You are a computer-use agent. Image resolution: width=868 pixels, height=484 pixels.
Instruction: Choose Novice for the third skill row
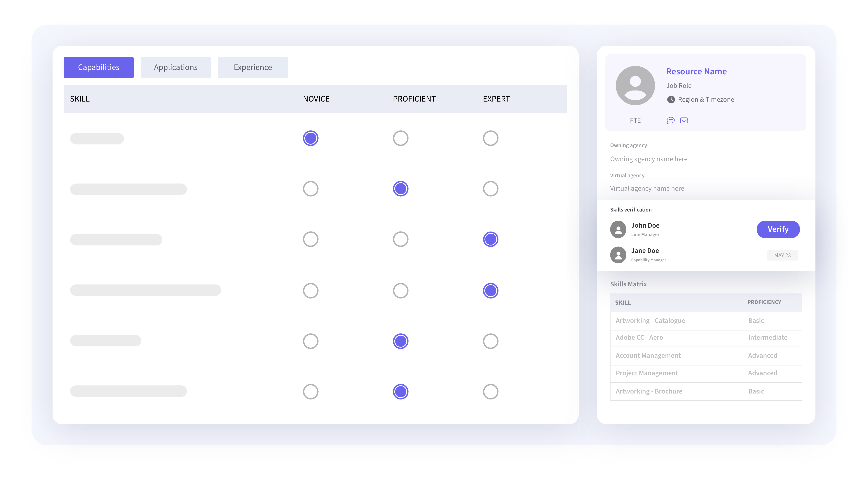point(310,239)
